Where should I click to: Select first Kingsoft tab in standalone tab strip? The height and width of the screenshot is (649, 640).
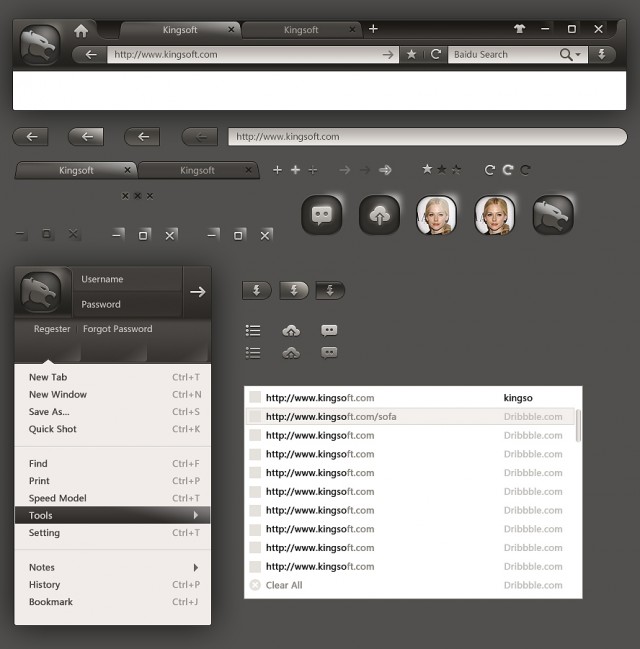pos(76,170)
